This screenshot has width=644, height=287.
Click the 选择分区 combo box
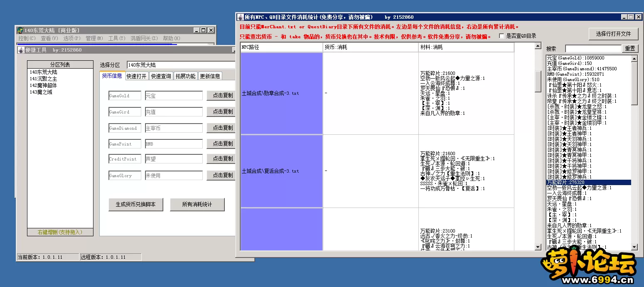tap(181, 65)
